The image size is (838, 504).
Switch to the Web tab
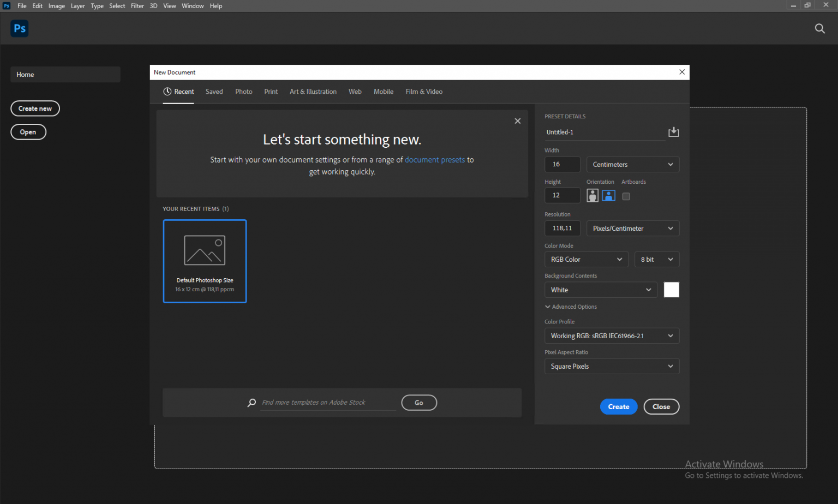tap(355, 92)
